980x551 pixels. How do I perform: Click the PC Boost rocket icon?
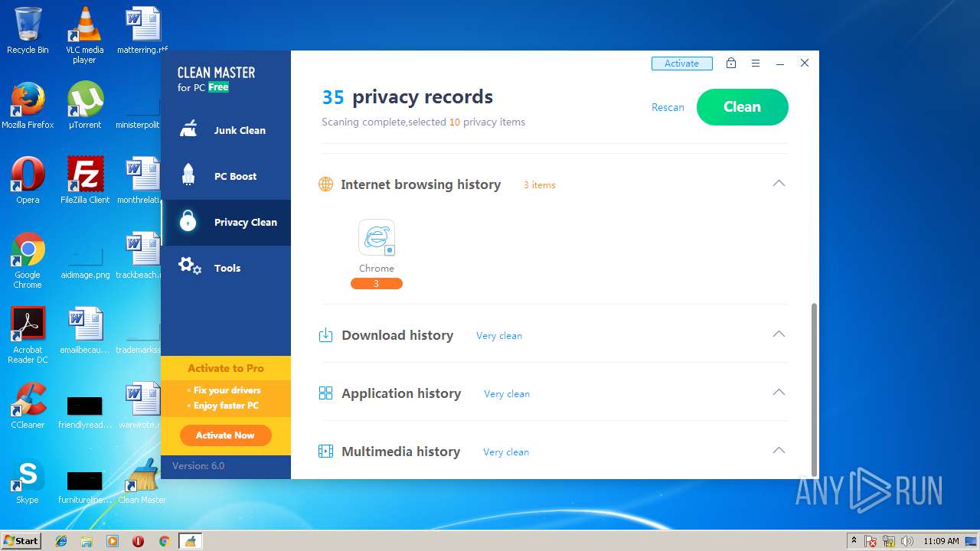tap(188, 175)
